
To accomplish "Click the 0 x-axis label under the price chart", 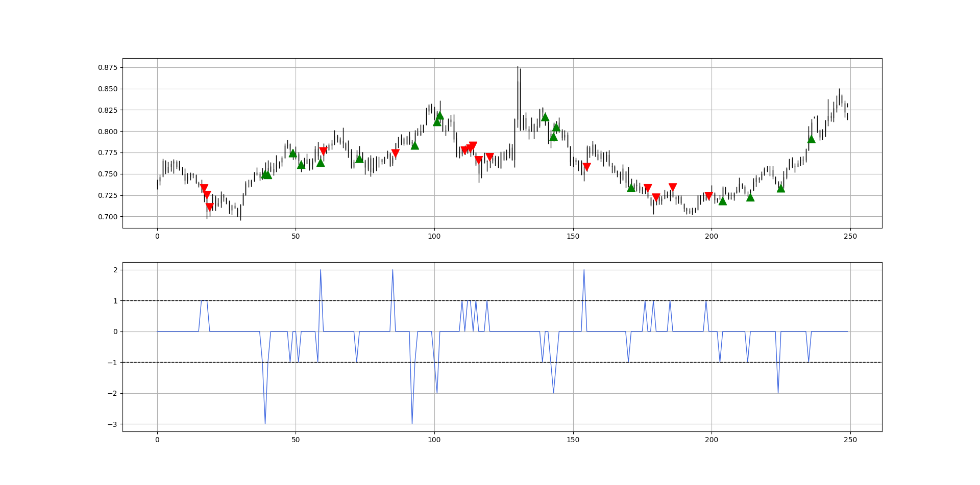I will coord(157,237).
